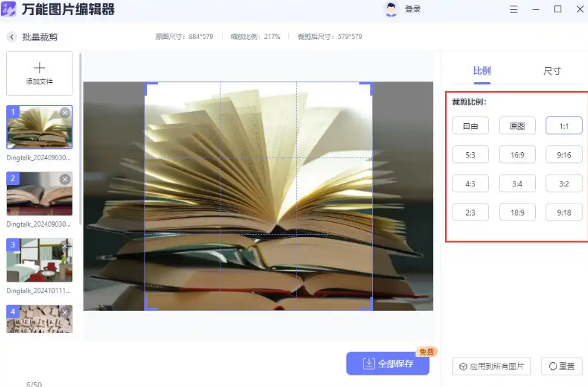
Task: Choose the 18:9 crop ratio
Action: pos(517,212)
